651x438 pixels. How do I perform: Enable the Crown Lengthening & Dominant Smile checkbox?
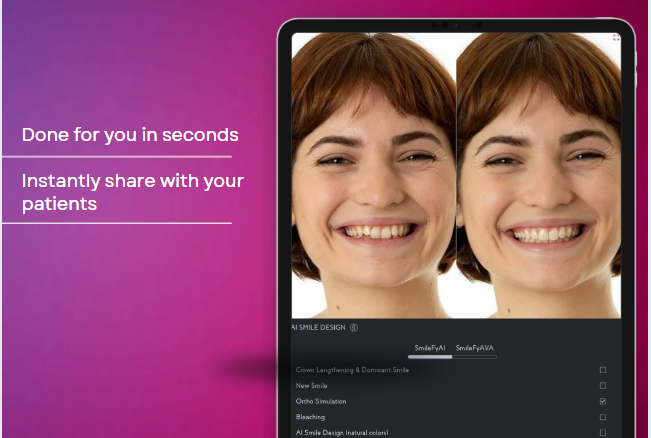(602, 370)
